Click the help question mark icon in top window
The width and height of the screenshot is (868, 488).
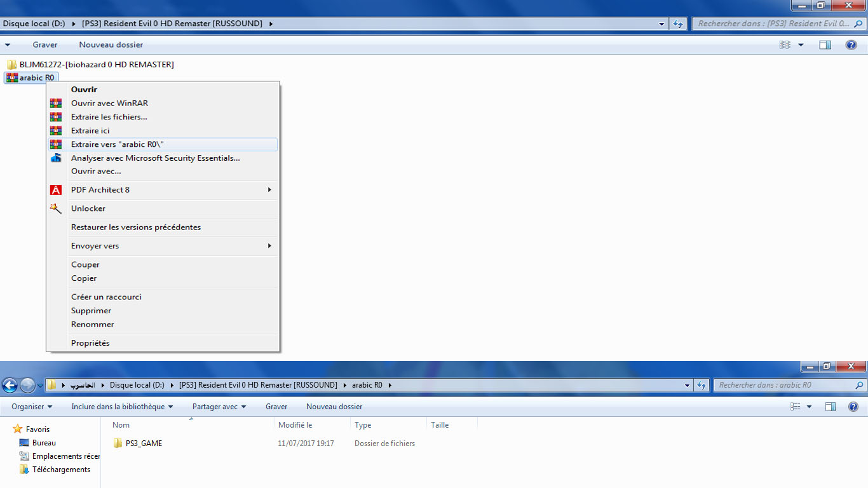[851, 44]
